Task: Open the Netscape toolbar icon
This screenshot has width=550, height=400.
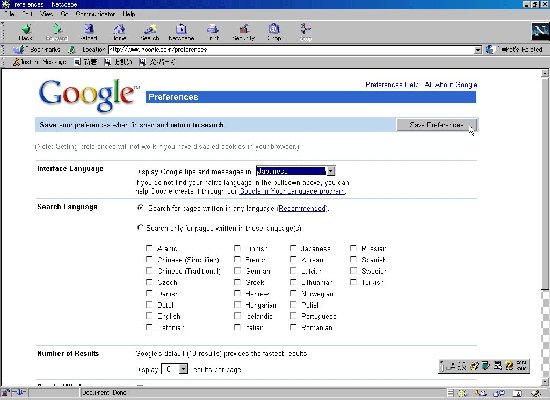Action: [181, 32]
